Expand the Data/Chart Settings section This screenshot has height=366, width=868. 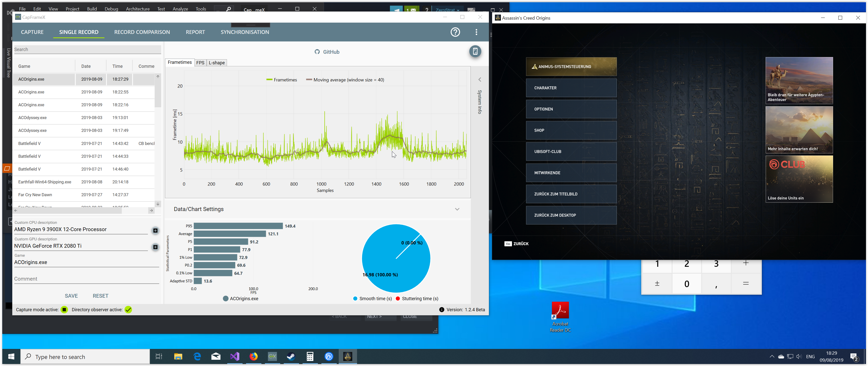coord(457,209)
